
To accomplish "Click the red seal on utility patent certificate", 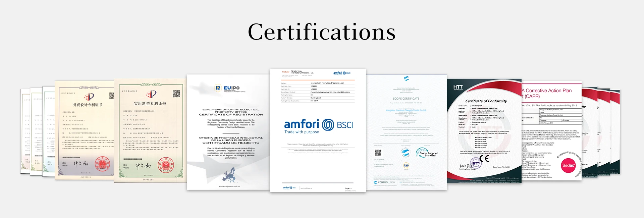I will (x=166, y=165).
